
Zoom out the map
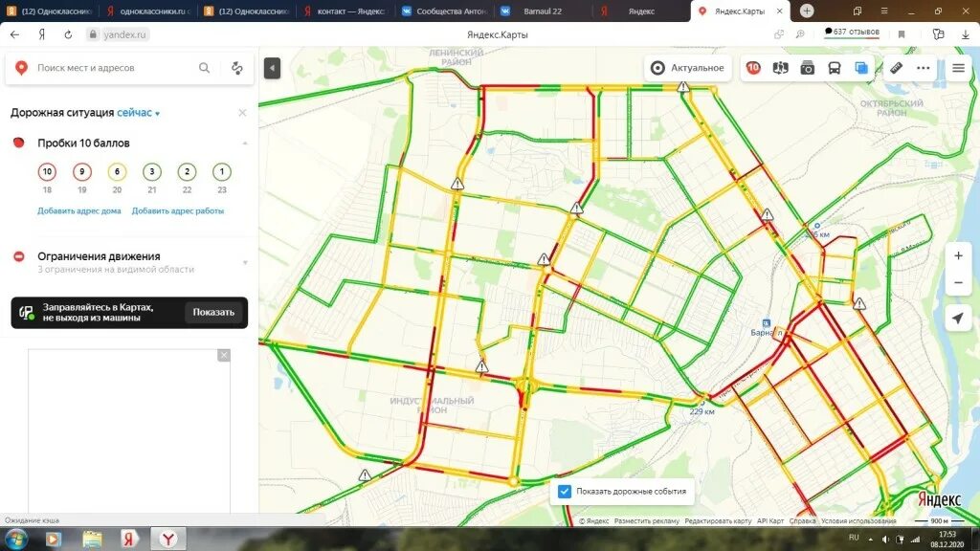pyautogui.click(x=958, y=283)
